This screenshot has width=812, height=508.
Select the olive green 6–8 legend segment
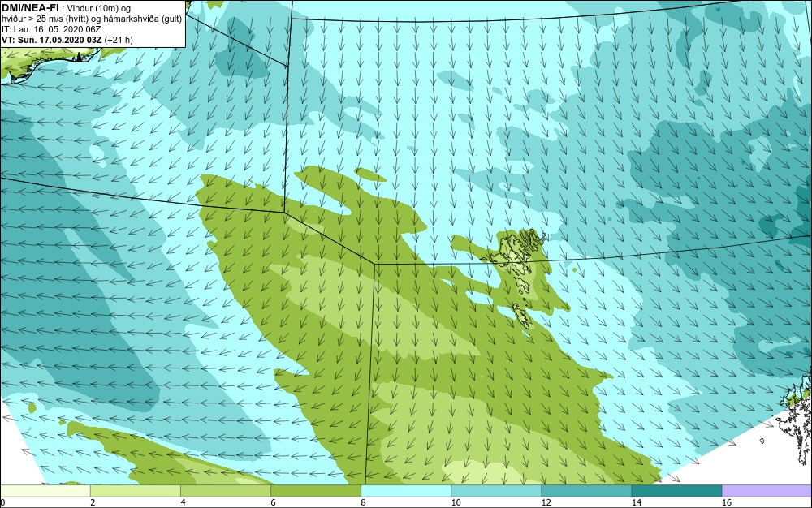coord(315,490)
